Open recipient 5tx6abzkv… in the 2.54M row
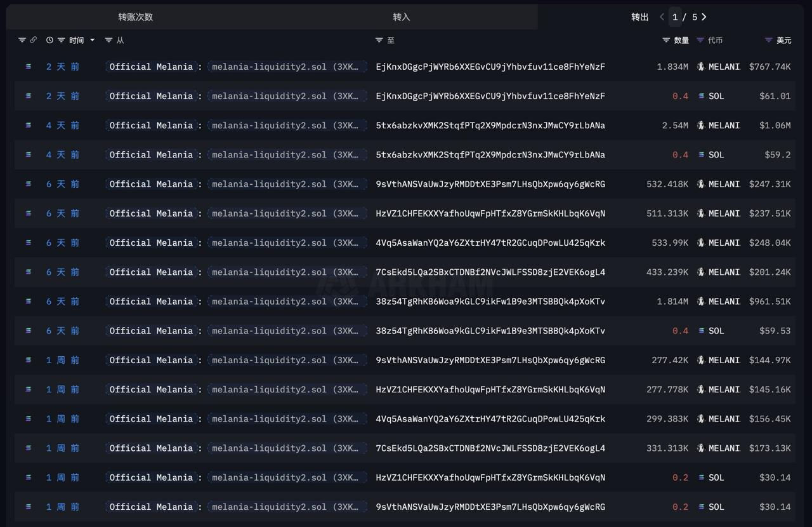The width and height of the screenshot is (812, 527). 490,125
